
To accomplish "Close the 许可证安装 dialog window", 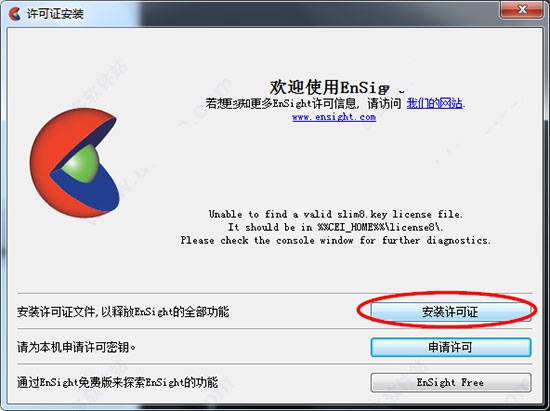I will pyautogui.click(x=522, y=9).
